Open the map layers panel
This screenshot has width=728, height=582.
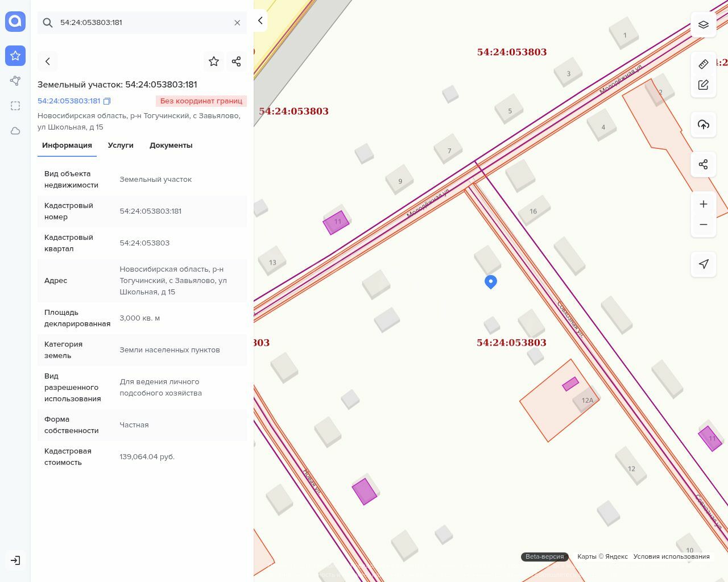(x=703, y=25)
